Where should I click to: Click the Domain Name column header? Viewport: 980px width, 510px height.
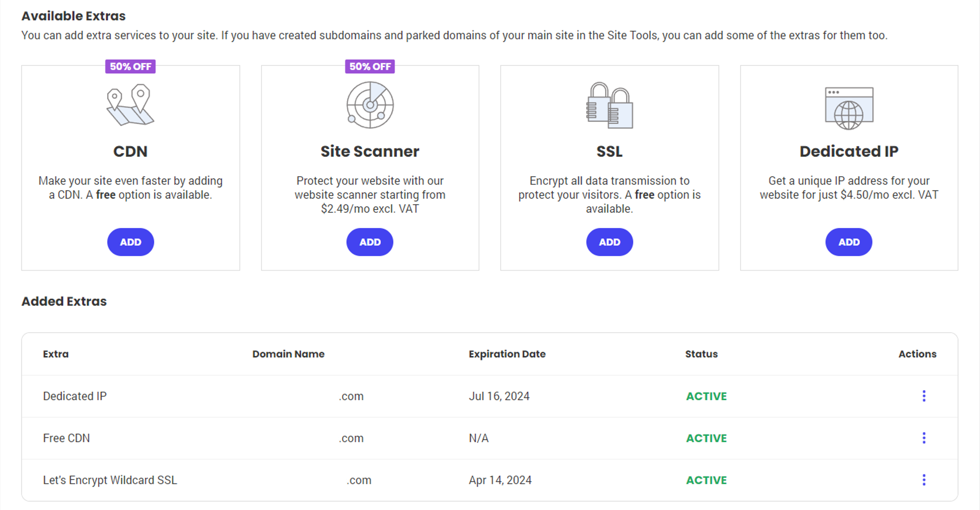coord(288,354)
